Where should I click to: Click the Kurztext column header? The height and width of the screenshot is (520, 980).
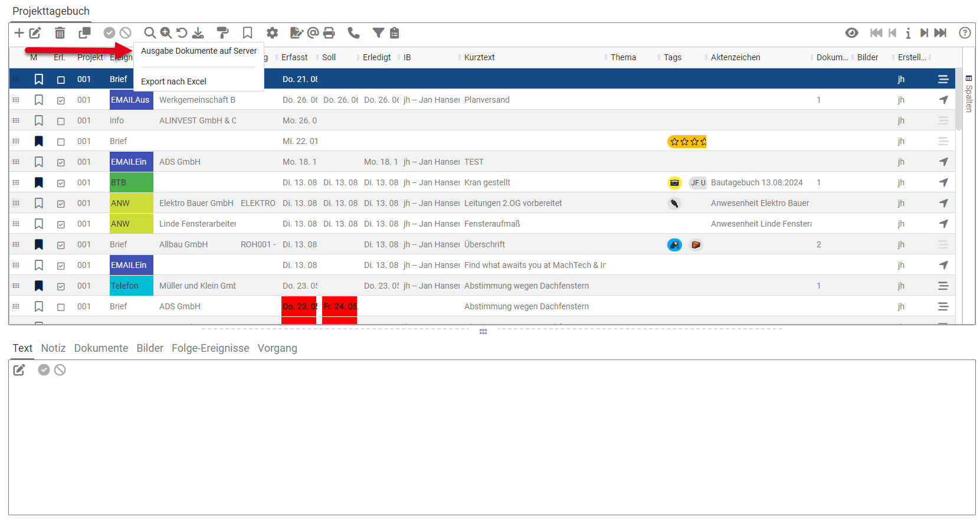(479, 57)
